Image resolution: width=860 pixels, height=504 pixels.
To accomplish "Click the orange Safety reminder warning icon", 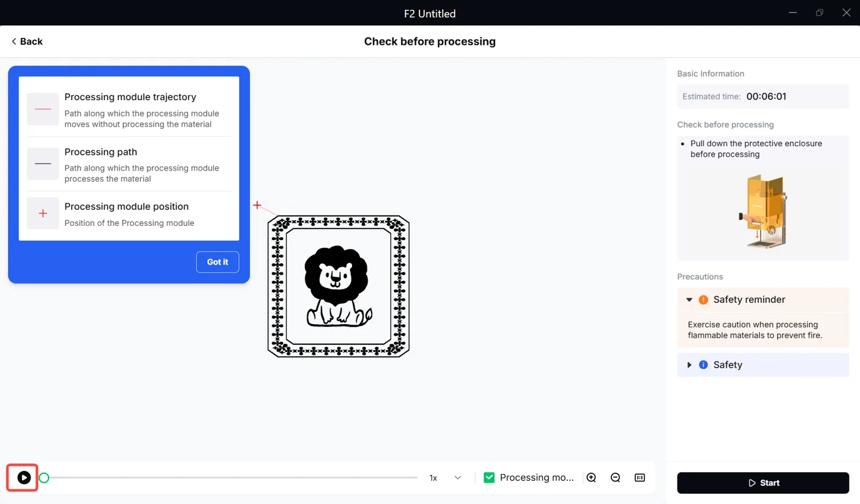I will 703,300.
